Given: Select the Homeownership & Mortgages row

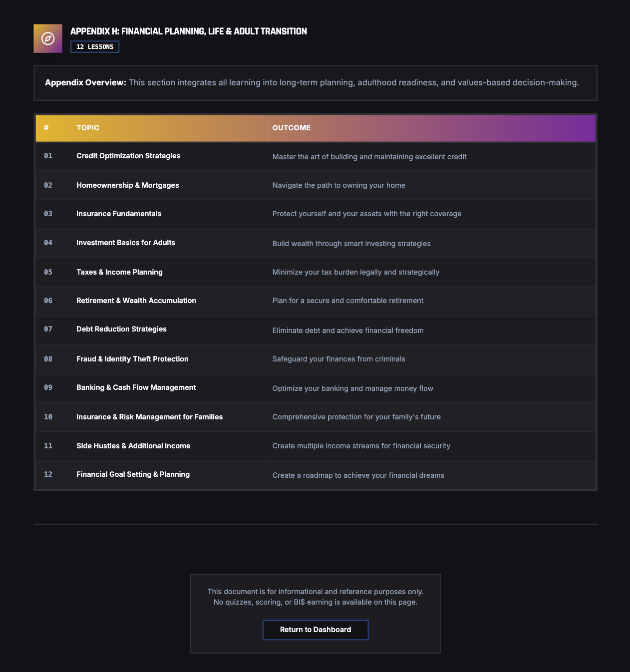Looking at the screenshot, I should pos(128,185).
